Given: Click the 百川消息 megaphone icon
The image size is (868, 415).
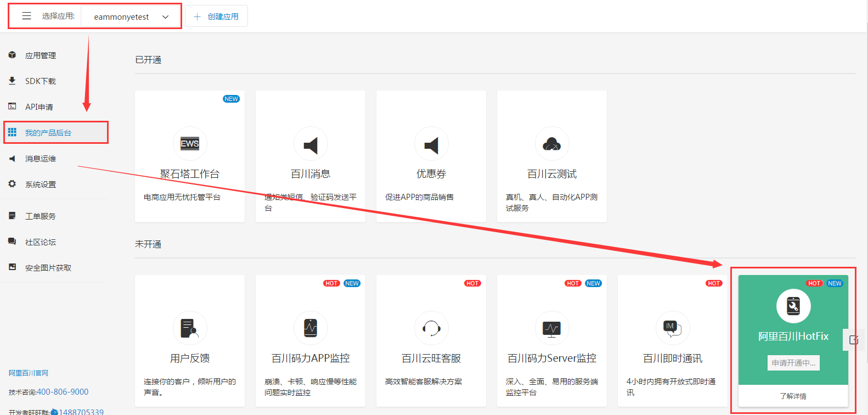Looking at the screenshot, I should tap(311, 144).
